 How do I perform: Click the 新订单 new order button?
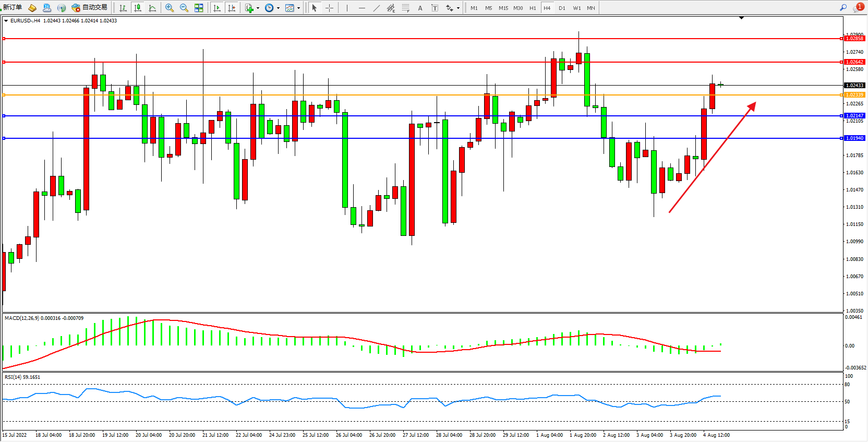[13, 7]
